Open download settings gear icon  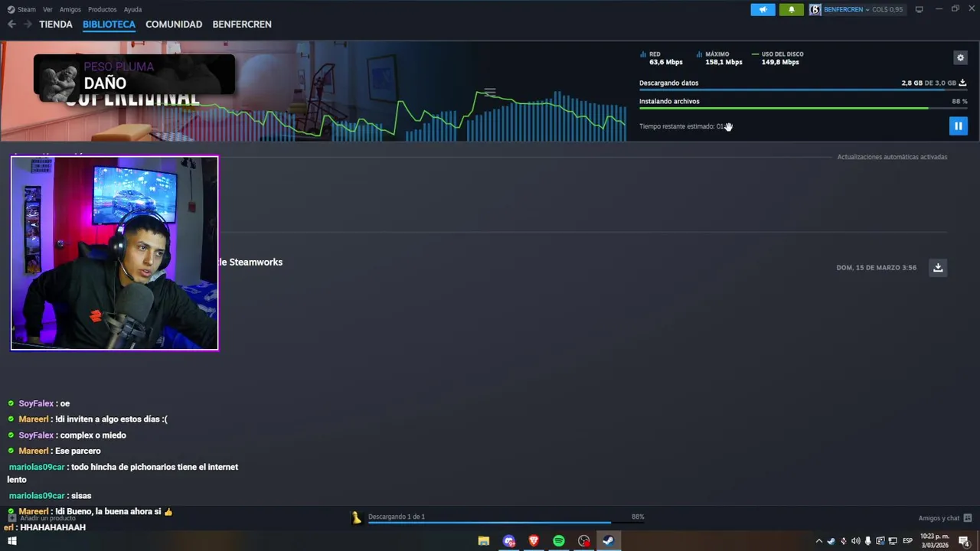960,57
